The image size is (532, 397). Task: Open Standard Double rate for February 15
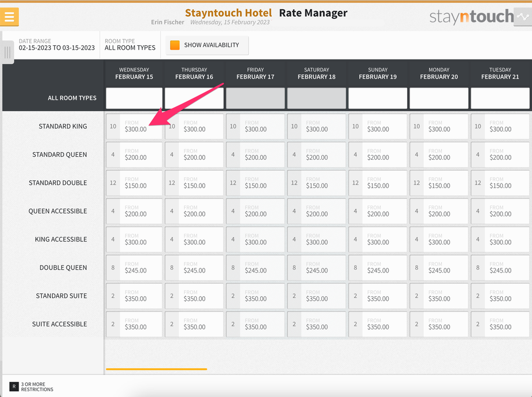point(134,183)
